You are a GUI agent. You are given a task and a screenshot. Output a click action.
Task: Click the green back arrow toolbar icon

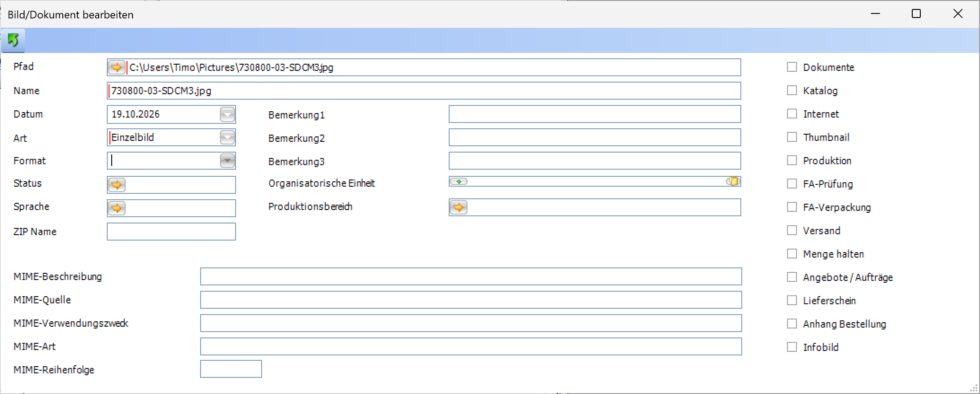click(13, 40)
